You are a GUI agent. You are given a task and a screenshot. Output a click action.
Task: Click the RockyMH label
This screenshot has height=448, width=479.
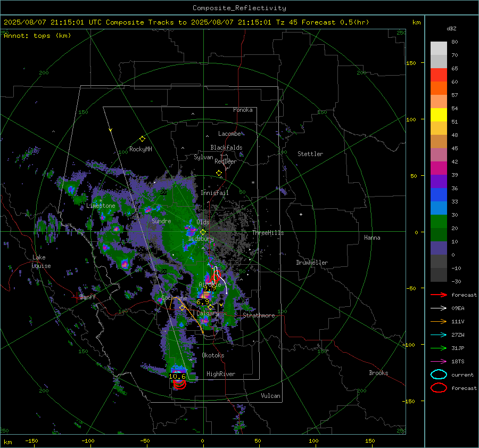141,149
